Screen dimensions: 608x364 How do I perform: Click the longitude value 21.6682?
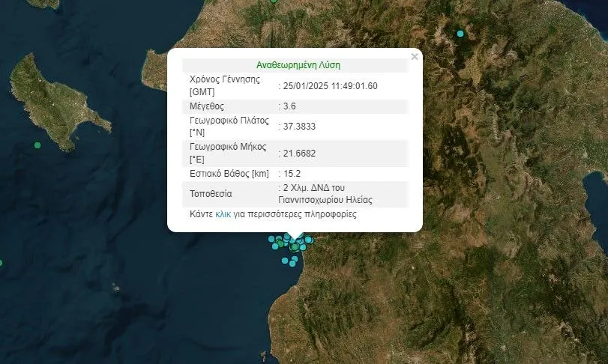click(298, 154)
